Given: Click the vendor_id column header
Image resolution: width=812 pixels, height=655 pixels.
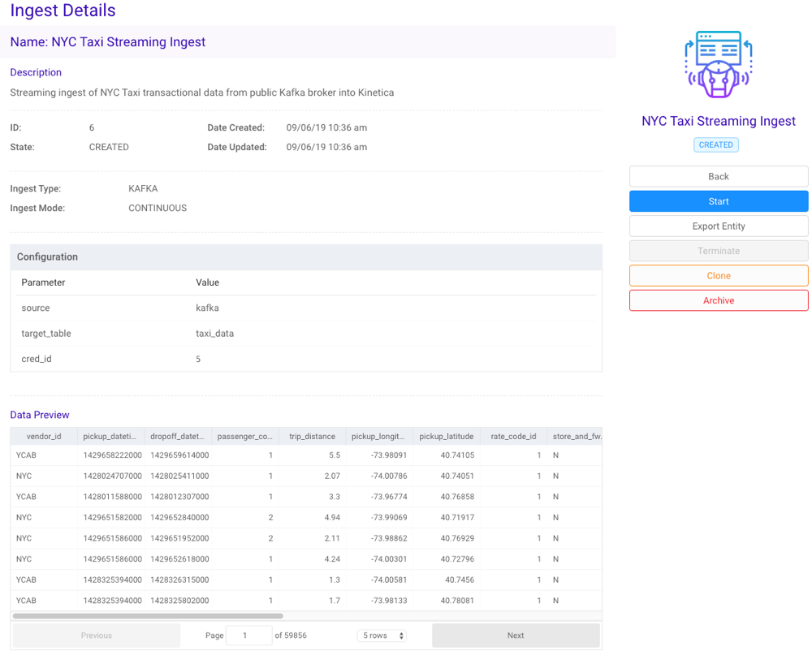Looking at the screenshot, I should click(x=44, y=436).
